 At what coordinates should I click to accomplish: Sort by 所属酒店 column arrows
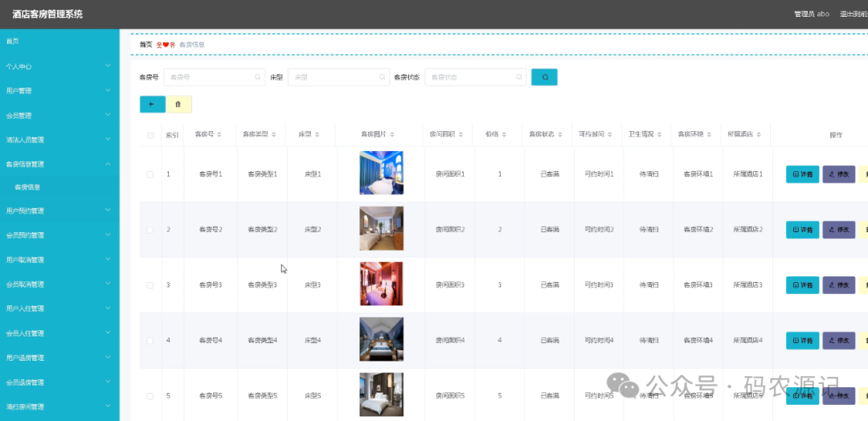759,134
